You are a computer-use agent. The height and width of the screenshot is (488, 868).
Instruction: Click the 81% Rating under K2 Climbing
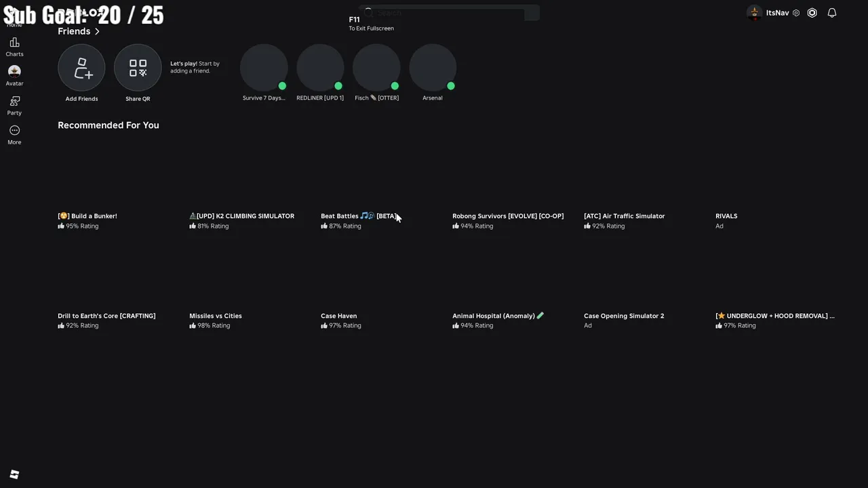pos(209,226)
